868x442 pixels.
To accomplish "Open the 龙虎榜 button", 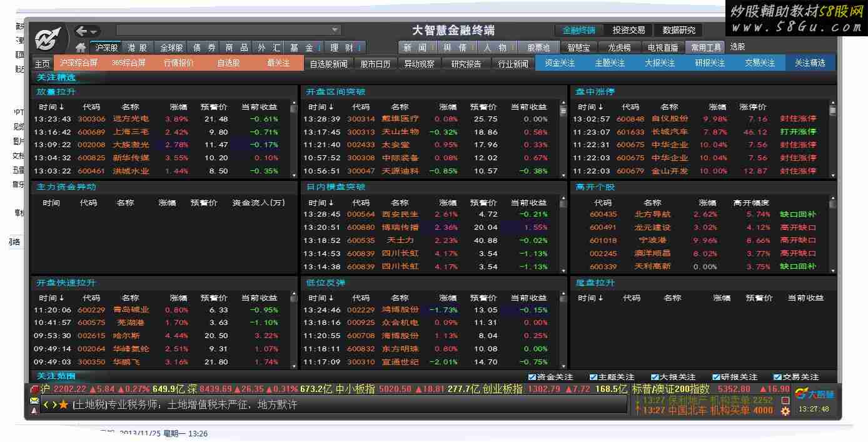I will 619,48.
